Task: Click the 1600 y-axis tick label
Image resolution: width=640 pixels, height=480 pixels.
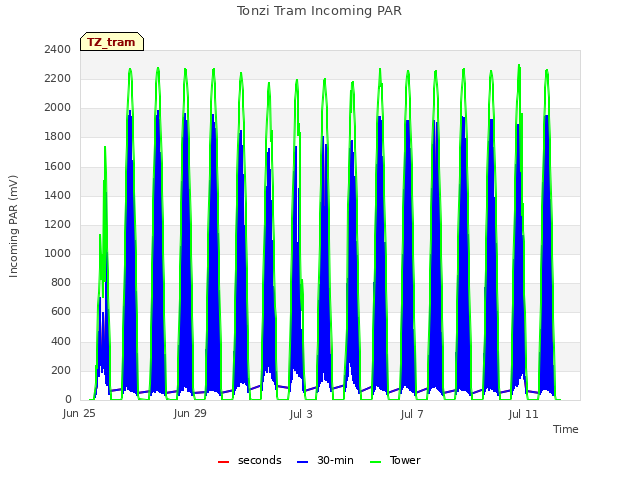Action: tap(58, 166)
